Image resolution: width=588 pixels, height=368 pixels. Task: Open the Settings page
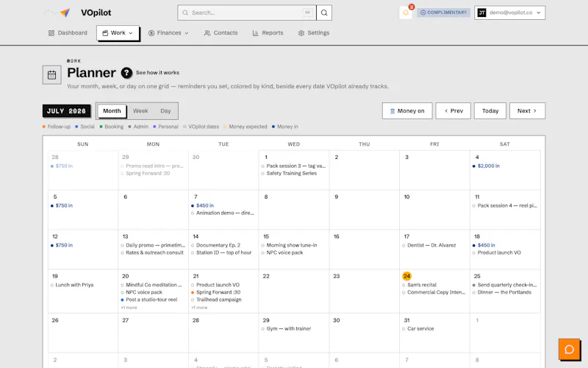[314, 33]
